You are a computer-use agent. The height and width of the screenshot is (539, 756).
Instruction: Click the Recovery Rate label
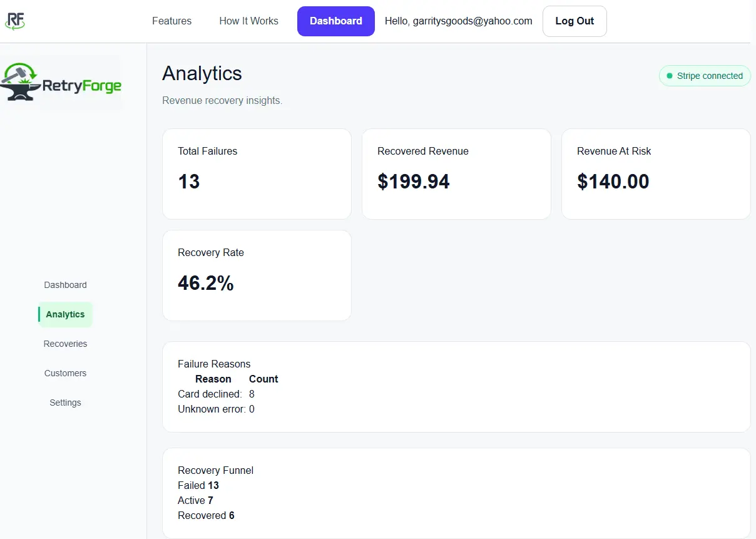[x=211, y=252]
